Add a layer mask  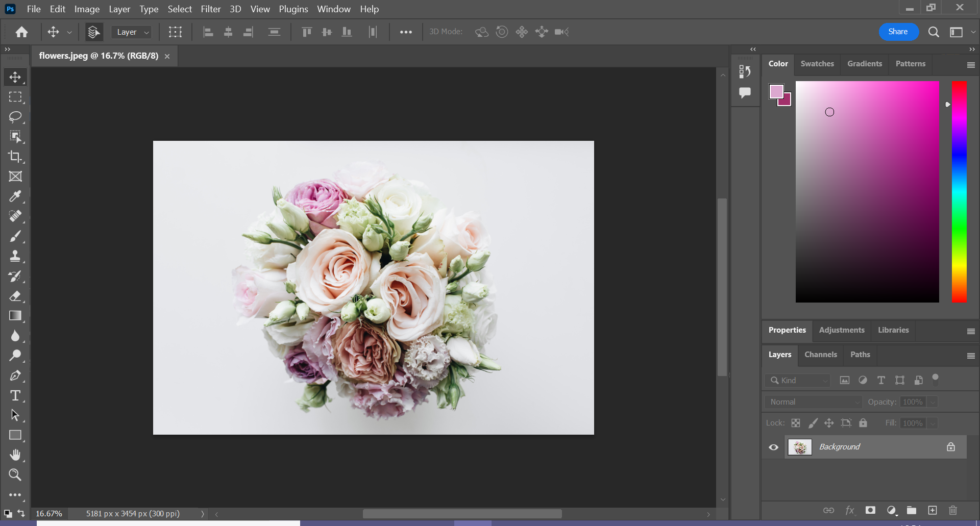[x=871, y=510]
